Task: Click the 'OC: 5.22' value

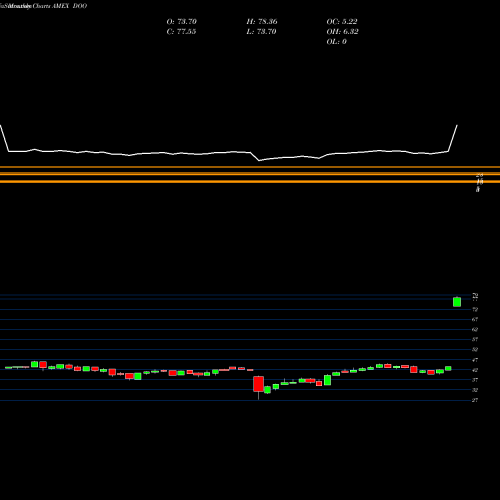Action: coord(342,22)
